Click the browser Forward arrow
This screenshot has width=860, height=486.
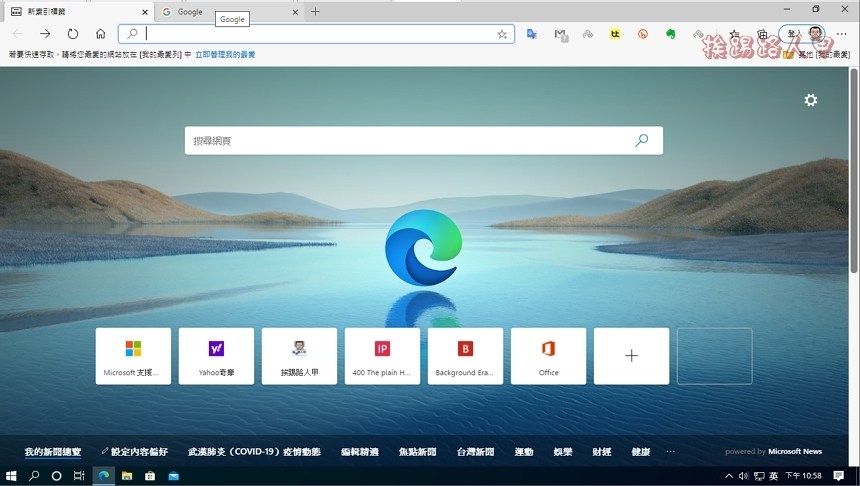coord(45,34)
